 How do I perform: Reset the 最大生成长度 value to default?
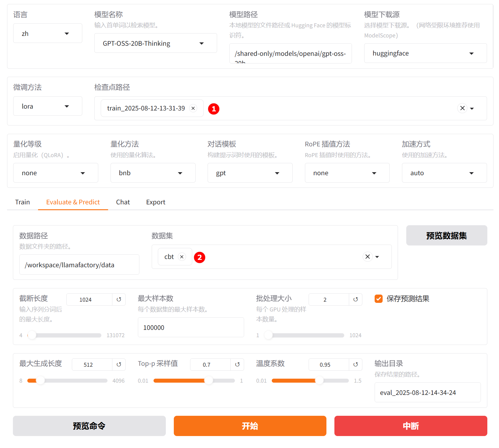tap(119, 365)
